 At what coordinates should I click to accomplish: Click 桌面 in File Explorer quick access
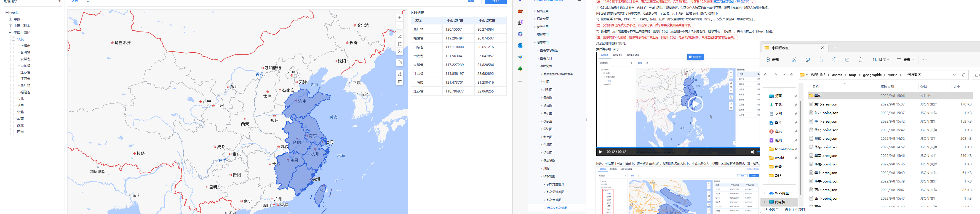(x=778, y=96)
